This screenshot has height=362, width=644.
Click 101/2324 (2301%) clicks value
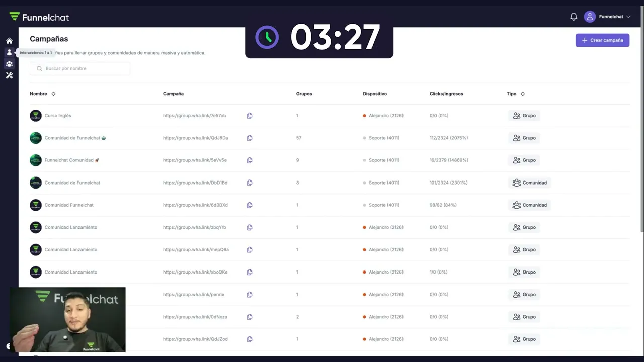449,183
